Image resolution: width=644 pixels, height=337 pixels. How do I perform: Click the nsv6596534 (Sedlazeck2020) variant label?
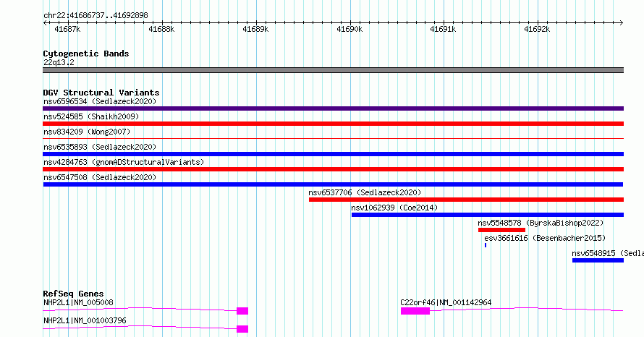click(100, 101)
